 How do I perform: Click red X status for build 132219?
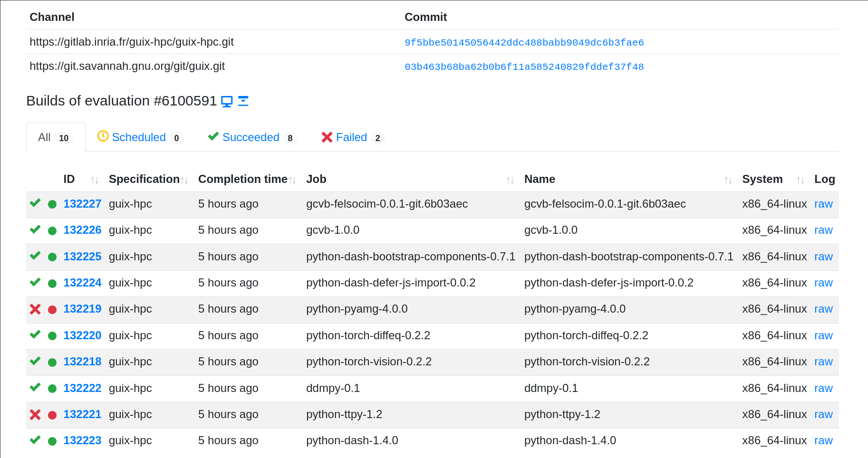[35, 309]
